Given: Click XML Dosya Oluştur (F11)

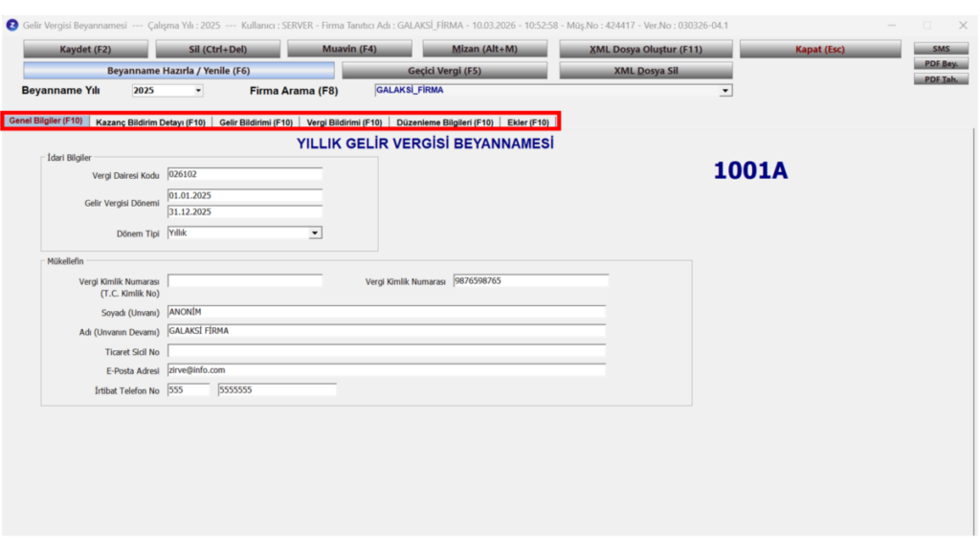Looking at the screenshot, I should 646,49.
